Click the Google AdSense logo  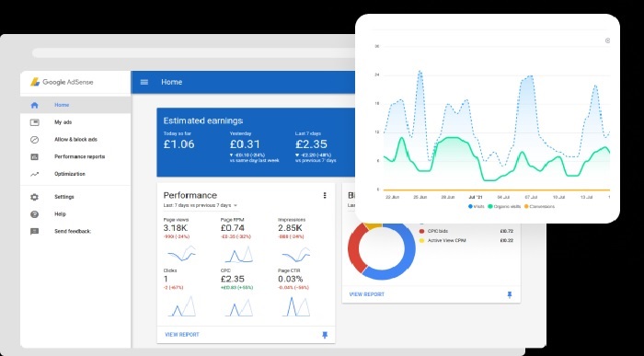click(62, 82)
